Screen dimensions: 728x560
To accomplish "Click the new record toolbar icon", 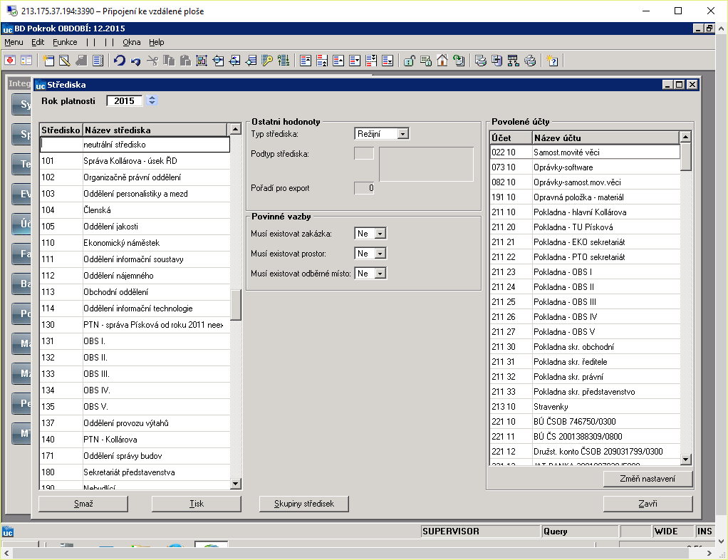I will [48, 61].
